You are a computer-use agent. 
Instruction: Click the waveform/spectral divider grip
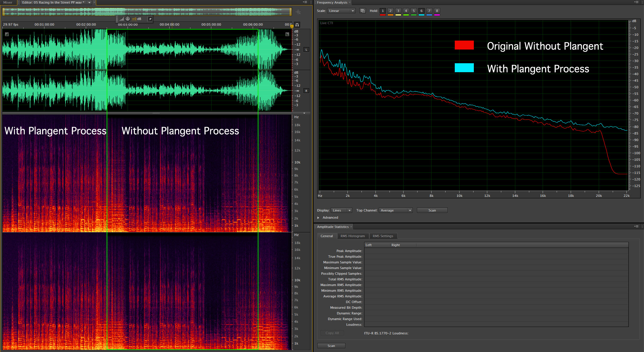coord(156,113)
